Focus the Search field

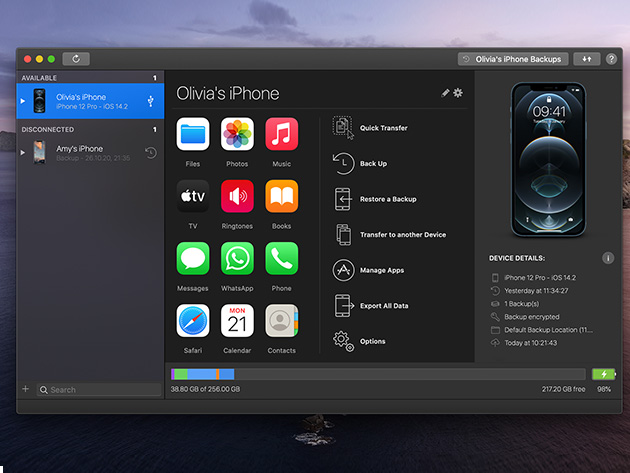click(x=99, y=390)
